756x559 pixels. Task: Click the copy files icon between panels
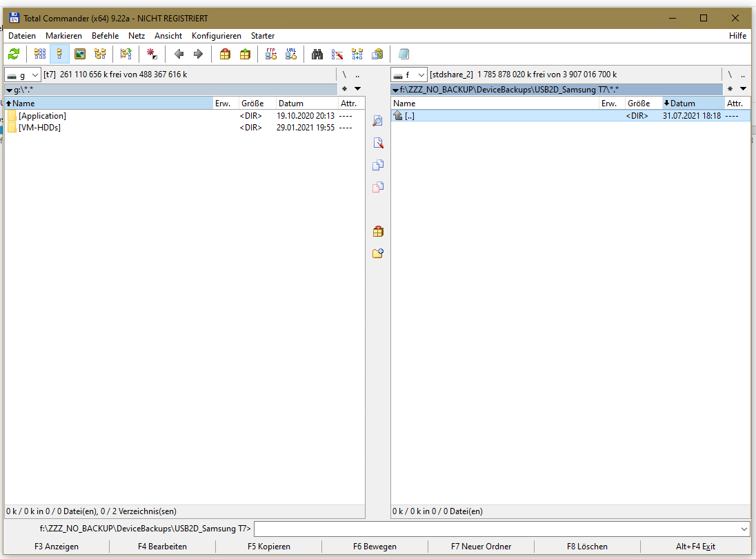[x=378, y=165]
